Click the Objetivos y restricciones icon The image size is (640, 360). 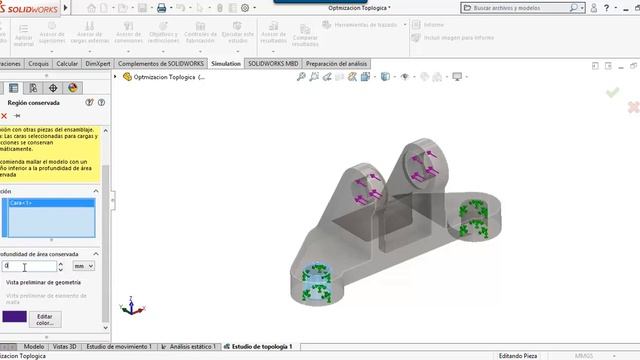tap(163, 26)
